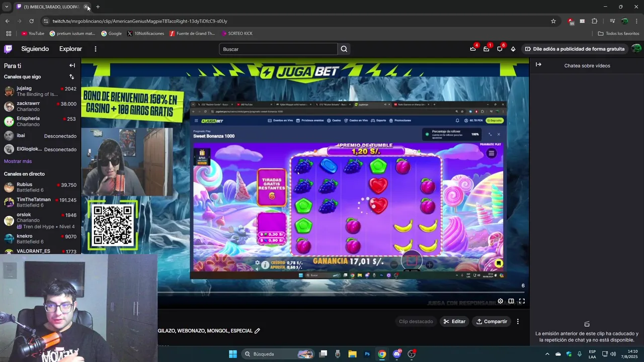Open Chrome extensions puzzle icon
Viewport: 644px width, 362px height.
click(x=595, y=21)
